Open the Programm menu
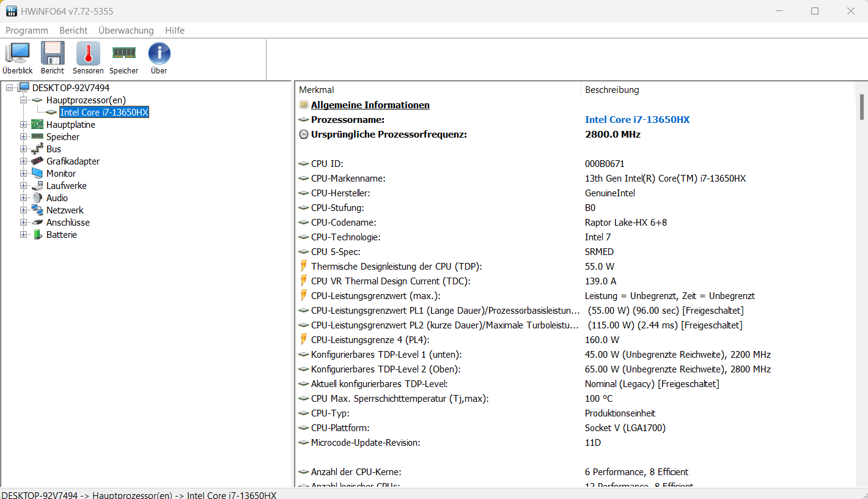The height and width of the screenshot is (499, 868). [27, 31]
